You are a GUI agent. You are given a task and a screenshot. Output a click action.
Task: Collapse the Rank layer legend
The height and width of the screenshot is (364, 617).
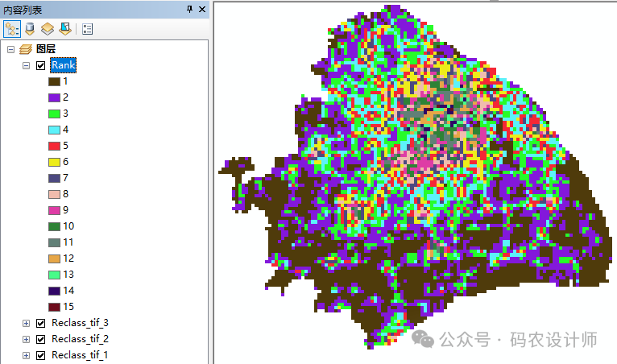pos(26,65)
